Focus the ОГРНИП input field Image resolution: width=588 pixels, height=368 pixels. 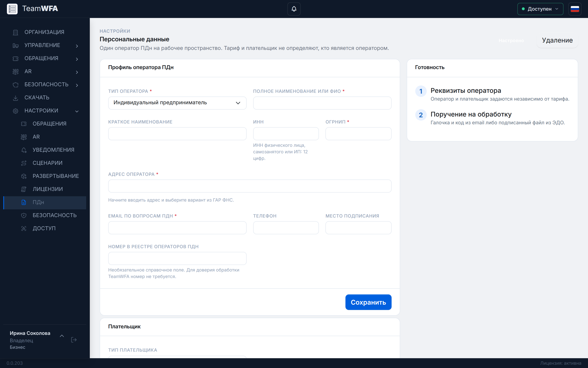point(358,134)
